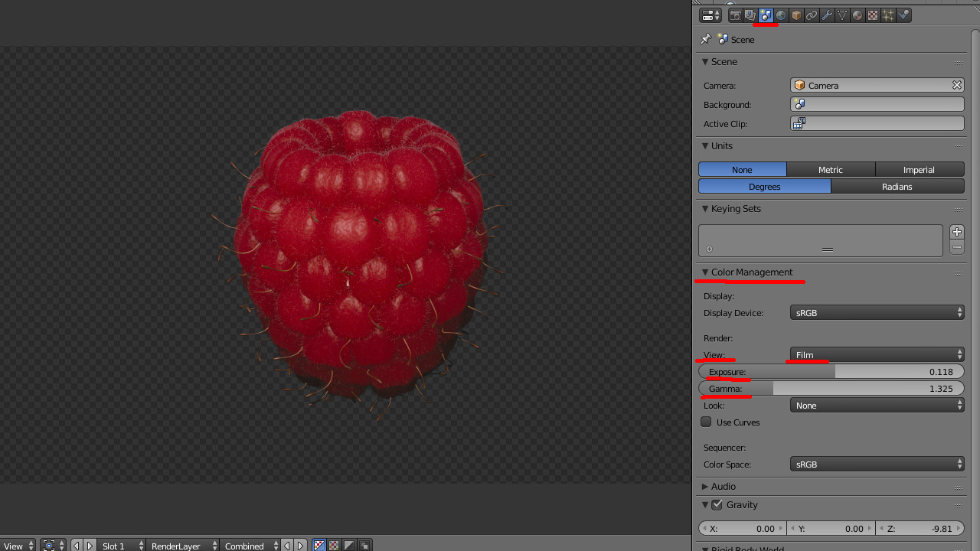Clear the Camera field with the X icon
980x551 pixels.
click(x=956, y=86)
